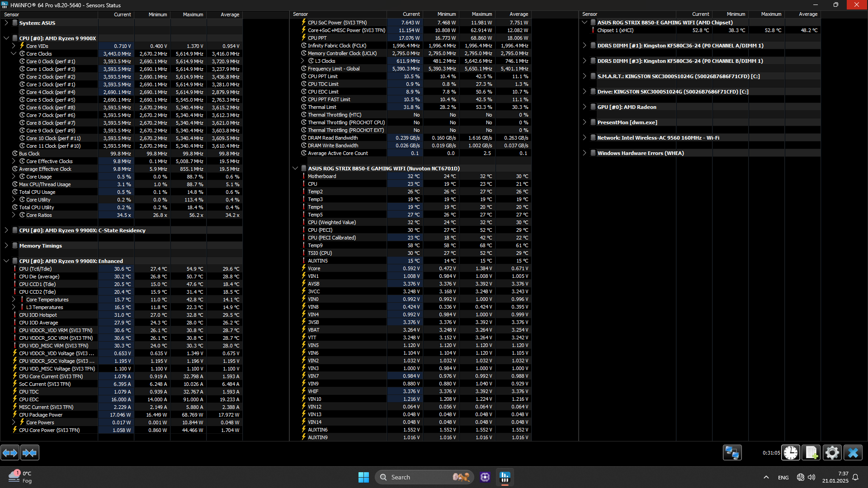Open the Fog weather widget
This screenshot has height=488, width=868.
coord(20,477)
